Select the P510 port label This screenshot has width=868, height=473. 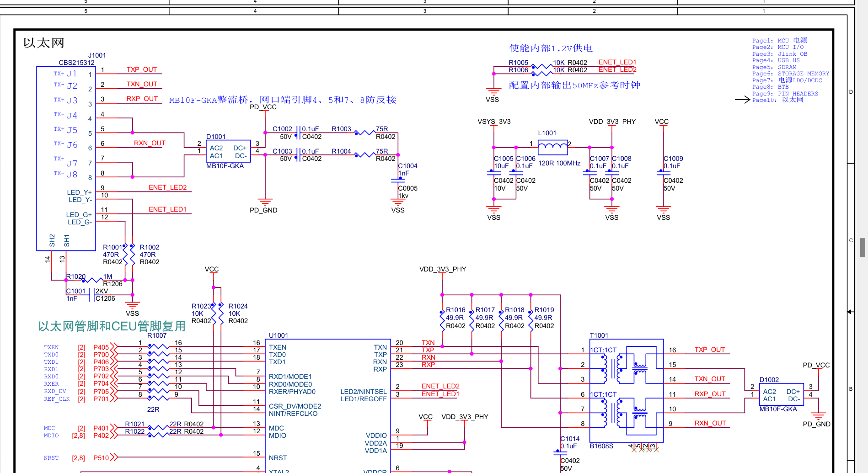point(101,458)
